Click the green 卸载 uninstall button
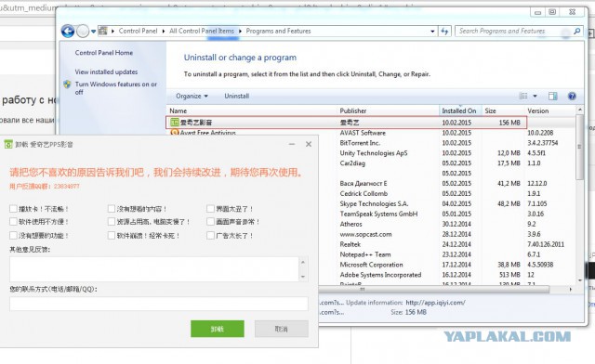Viewport: 595px width, 364px height. pos(218,329)
